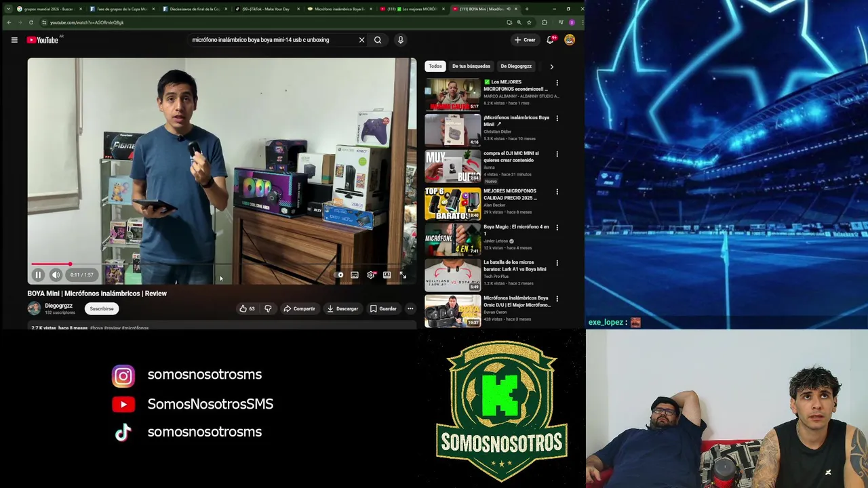Viewport: 868px width, 488px height.
Task: Switch to the Dieciseisavos de final tab
Action: (x=194, y=9)
